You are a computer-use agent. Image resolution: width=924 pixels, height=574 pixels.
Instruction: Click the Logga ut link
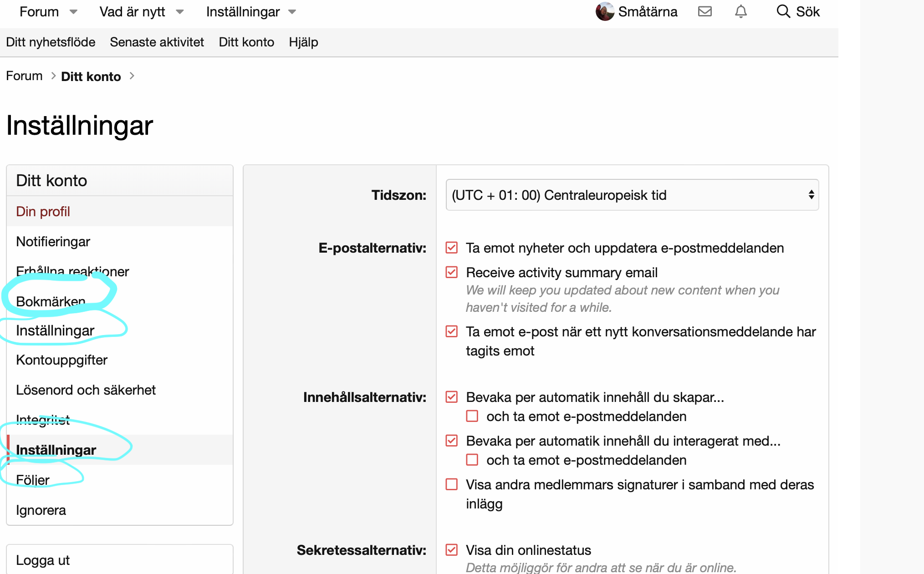[43, 560]
